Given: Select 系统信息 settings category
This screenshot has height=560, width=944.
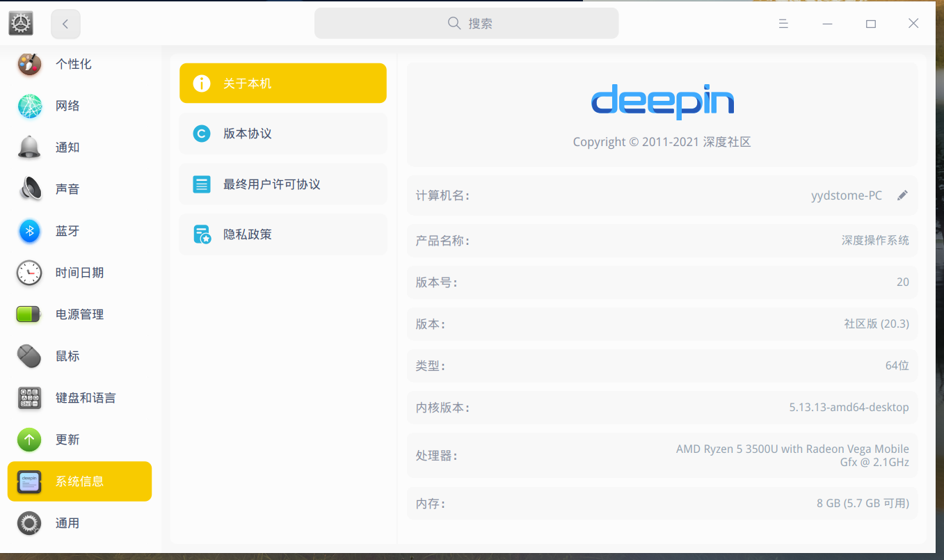Looking at the screenshot, I should point(79,481).
